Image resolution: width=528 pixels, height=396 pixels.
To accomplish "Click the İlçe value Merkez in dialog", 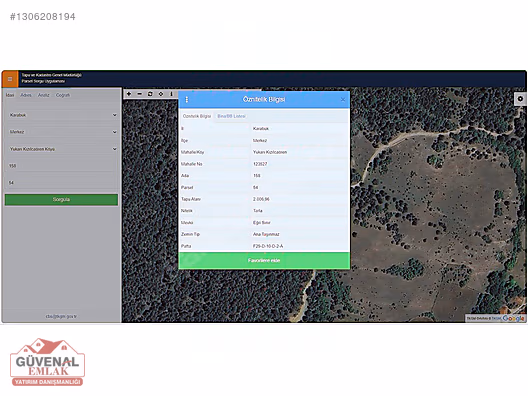I will coord(260,140).
